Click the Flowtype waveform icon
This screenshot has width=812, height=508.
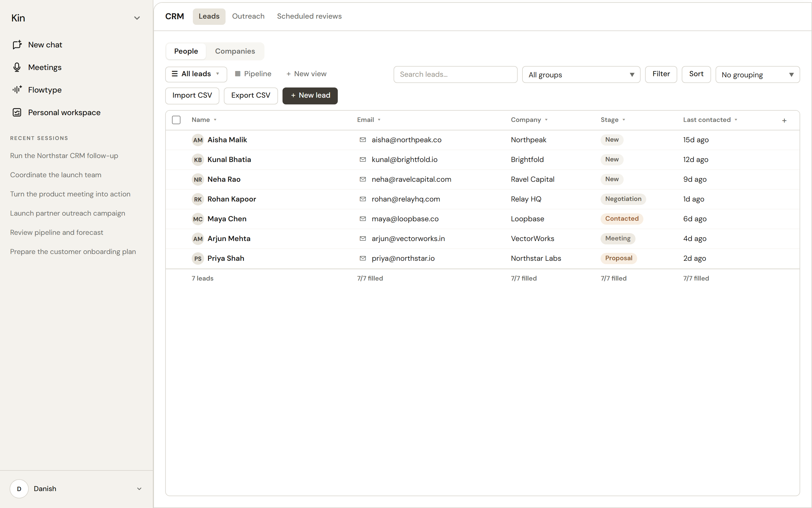point(17,89)
